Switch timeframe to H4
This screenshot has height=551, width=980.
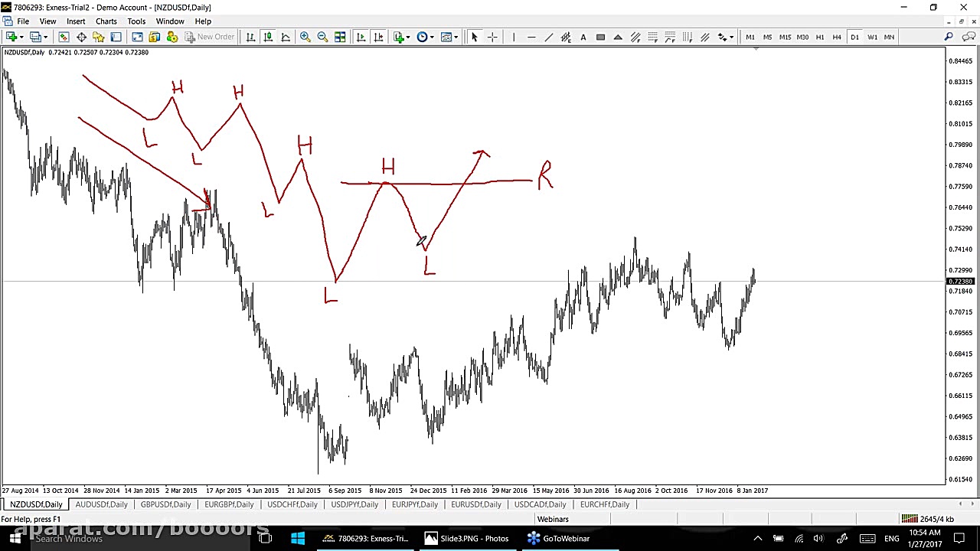837,37
